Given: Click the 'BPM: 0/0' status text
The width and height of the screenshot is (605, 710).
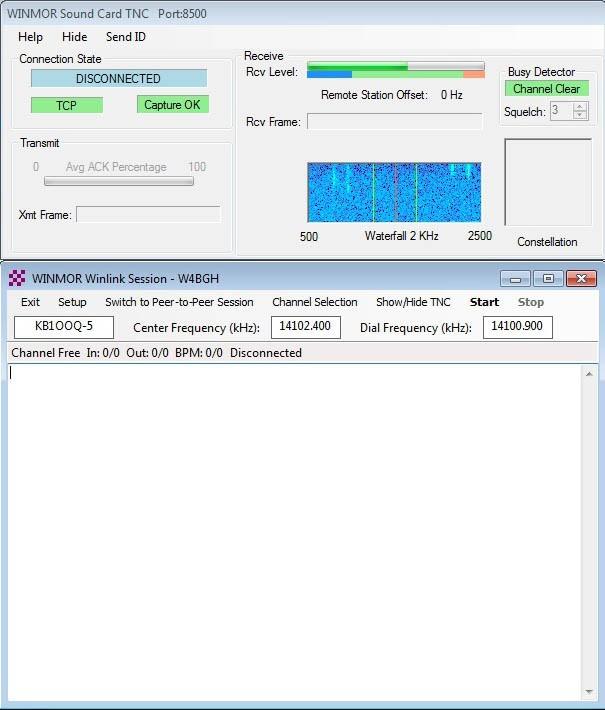Looking at the screenshot, I should 199,353.
